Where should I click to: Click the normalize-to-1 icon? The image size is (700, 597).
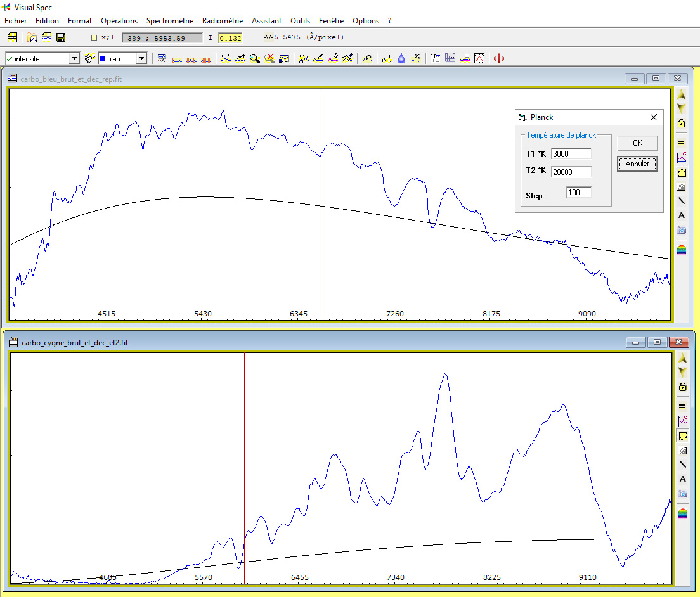387,58
